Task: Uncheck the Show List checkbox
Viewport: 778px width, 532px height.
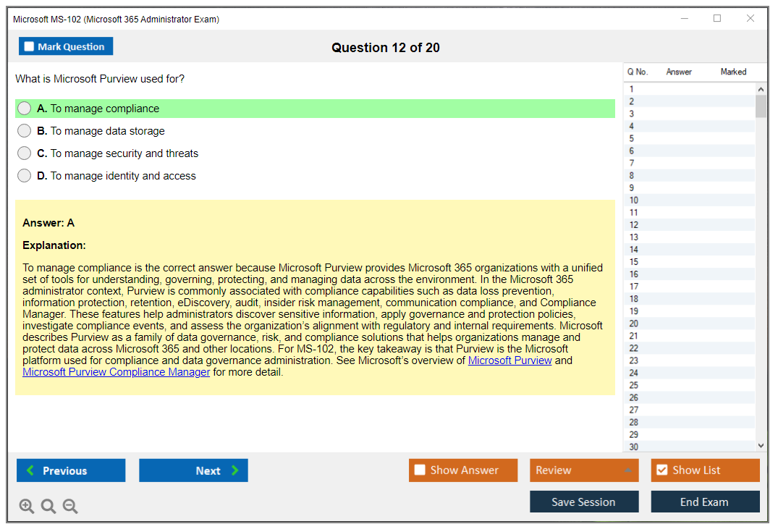Action: [x=662, y=470]
